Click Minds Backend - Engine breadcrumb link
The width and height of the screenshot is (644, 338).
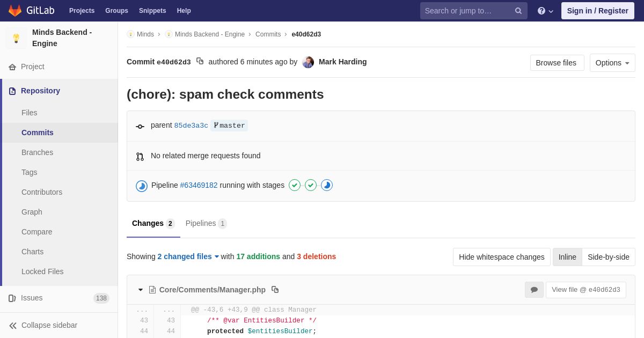[x=210, y=34]
